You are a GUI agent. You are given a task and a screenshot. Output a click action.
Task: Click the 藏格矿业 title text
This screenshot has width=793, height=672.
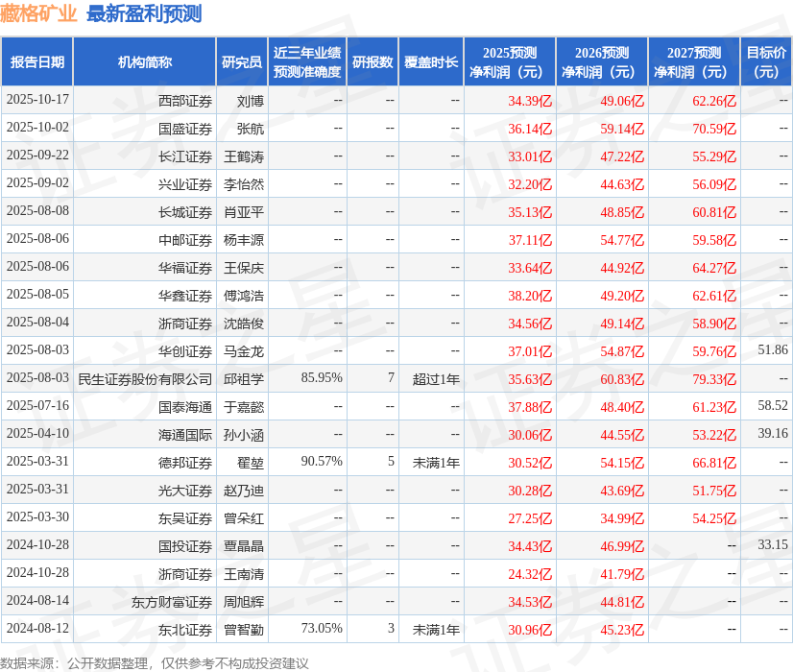38,13
